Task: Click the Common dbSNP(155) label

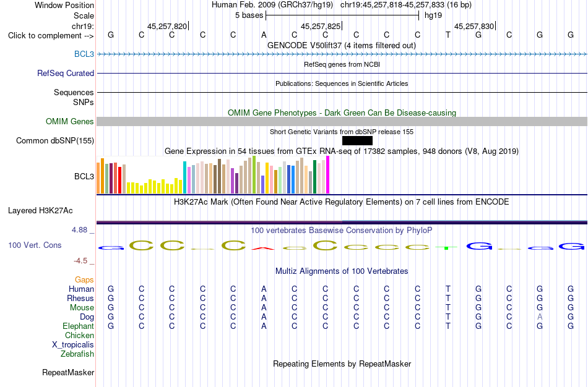Action: 55,140
